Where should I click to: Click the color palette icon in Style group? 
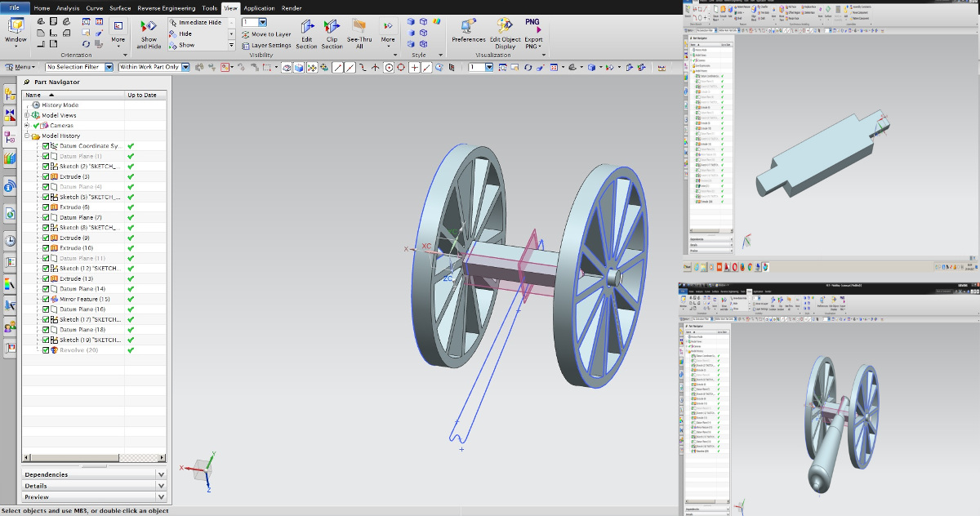tap(438, 22)
